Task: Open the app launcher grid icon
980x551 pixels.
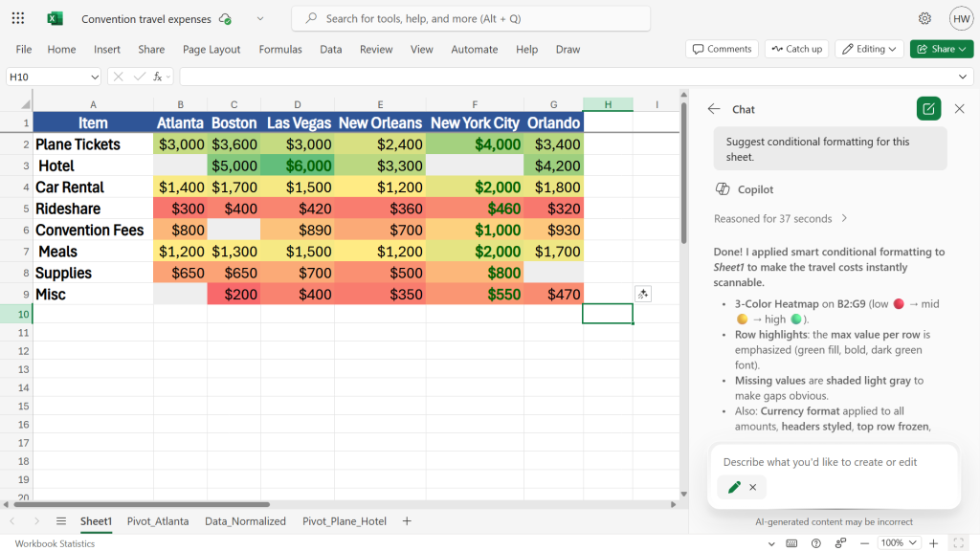Action: pos(17,18)
